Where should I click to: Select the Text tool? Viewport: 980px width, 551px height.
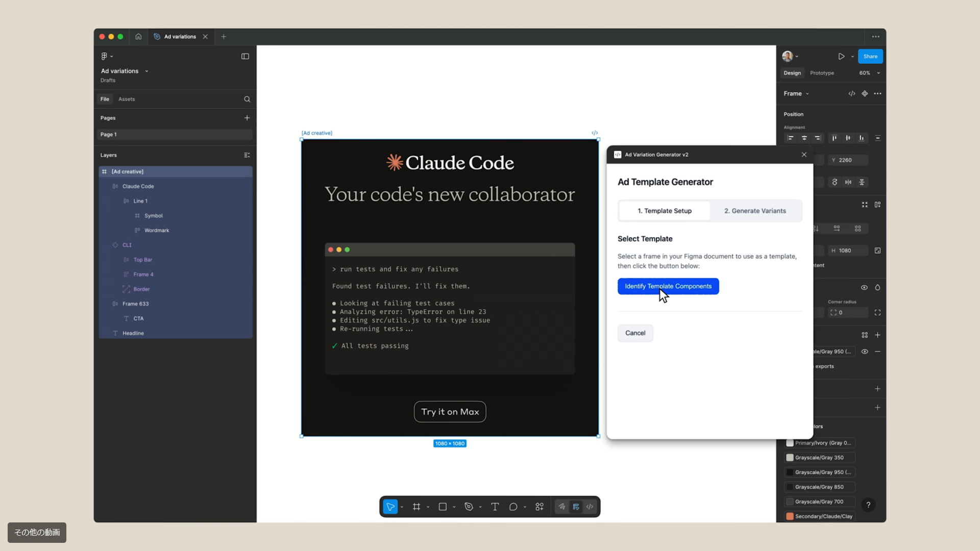pyautogui.click(x=495, y=507)
